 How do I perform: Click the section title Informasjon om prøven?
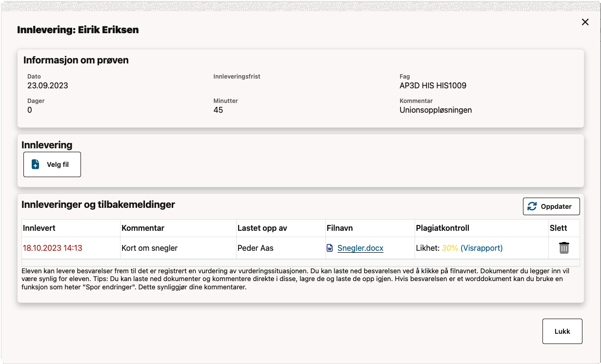pyautogui.click(x=75, y=60)
